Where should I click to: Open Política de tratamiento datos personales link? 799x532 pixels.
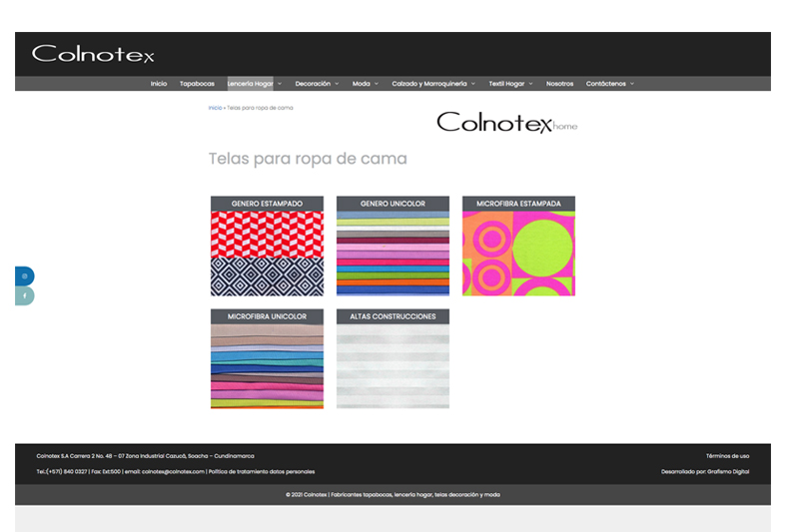[x=262, y=472]
